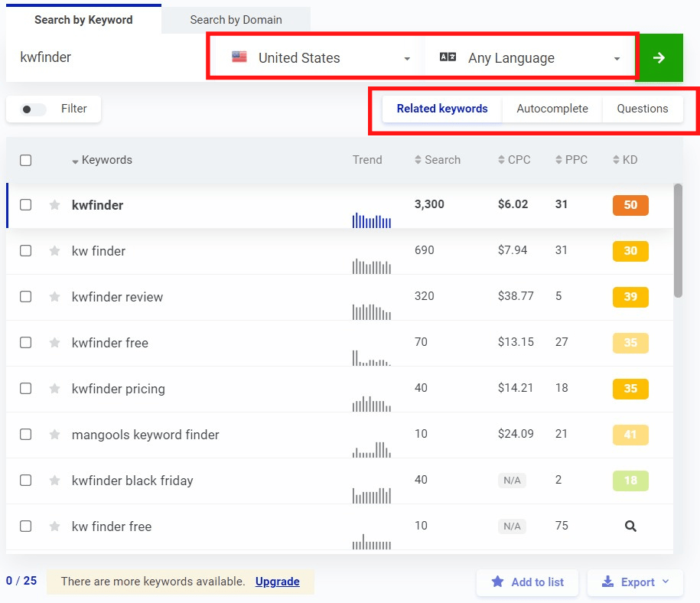Star the kwfinder keyword
700x603 pixels.
[x=54, y=205]
